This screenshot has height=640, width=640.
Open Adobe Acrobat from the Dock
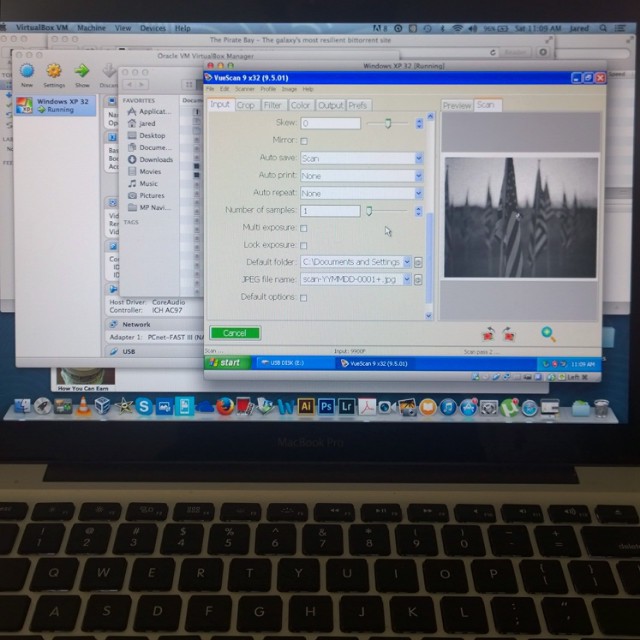click(x=367, y=407)
